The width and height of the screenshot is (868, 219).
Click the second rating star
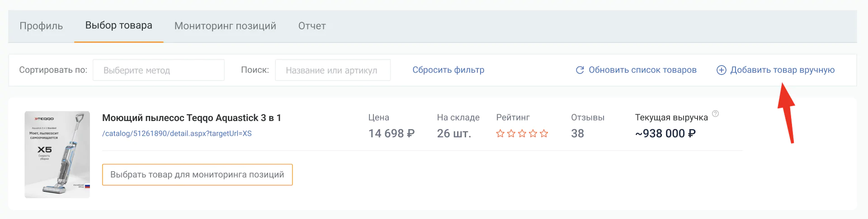511,133
